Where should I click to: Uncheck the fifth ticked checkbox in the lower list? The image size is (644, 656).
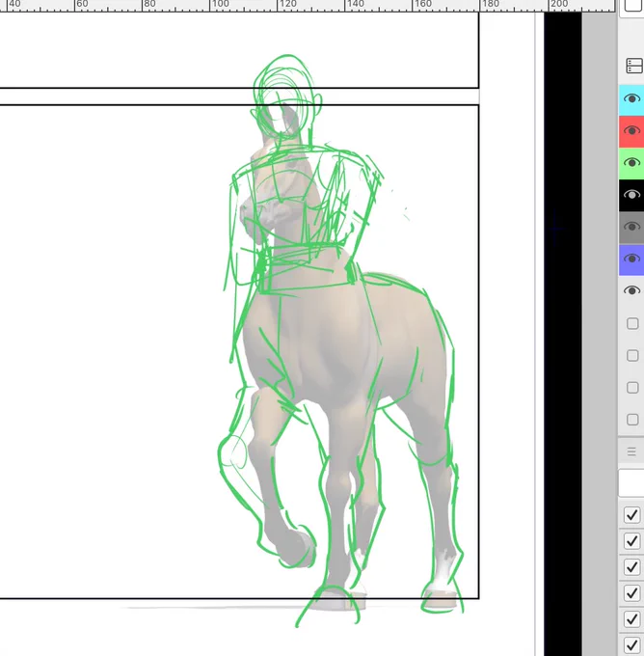point(631,619)
